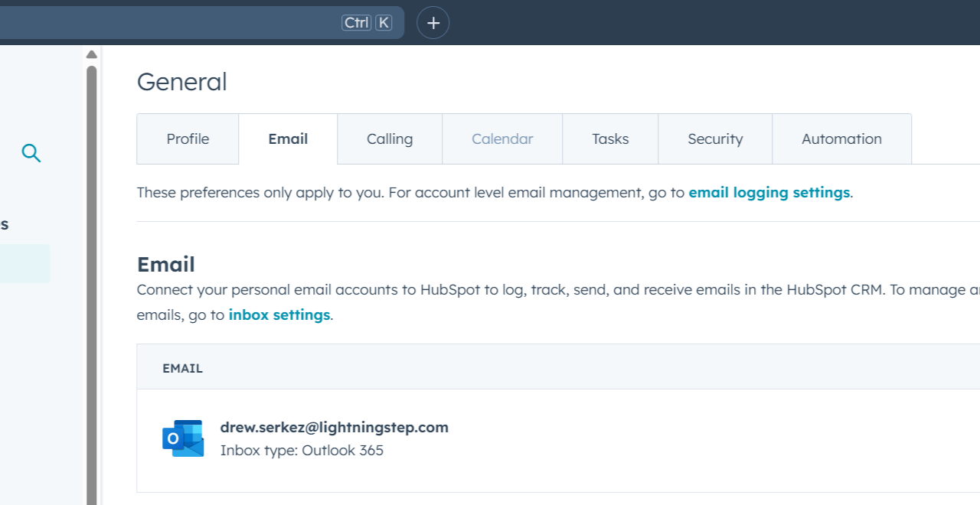Select the Email tab
980x505 pixels.
(288, 138)
